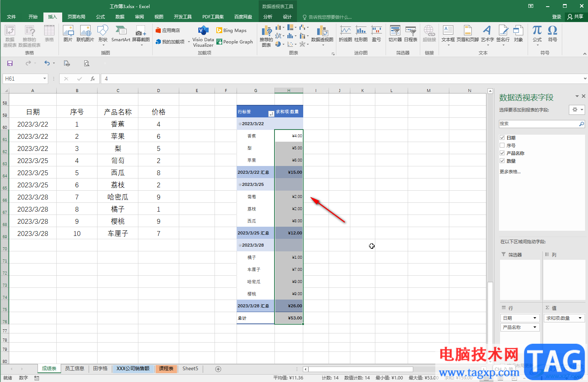This screenshot has height=382, width=588.
Task: Save the workbook from quick access
Action: click(10, 63)
